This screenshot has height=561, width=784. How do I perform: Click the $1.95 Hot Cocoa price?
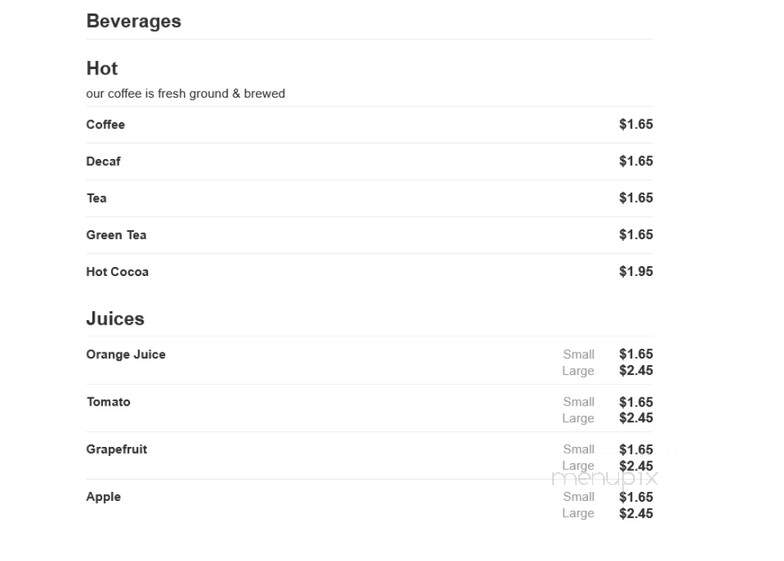[x=636, y=272]
